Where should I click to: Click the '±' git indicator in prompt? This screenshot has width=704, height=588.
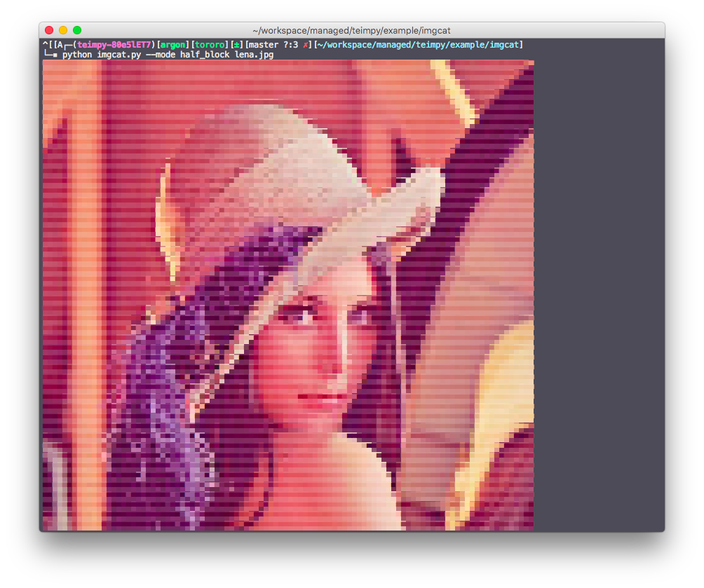(236, 45)
